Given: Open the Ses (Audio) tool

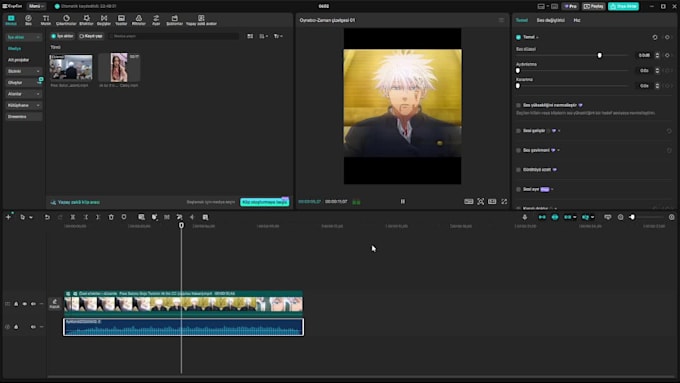Looking at the screenshot, I should (28, 20).
